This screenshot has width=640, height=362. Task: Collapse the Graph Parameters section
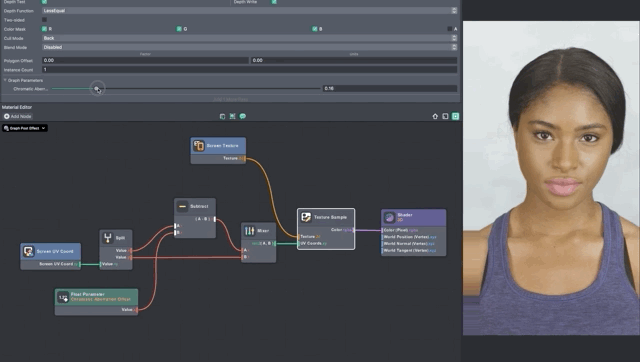tap(5, 80)
